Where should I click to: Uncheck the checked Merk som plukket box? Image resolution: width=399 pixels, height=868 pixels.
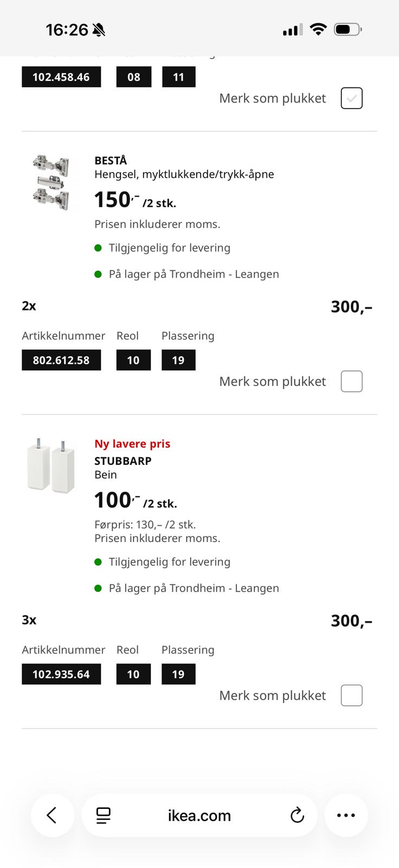[x=351, y=98]
